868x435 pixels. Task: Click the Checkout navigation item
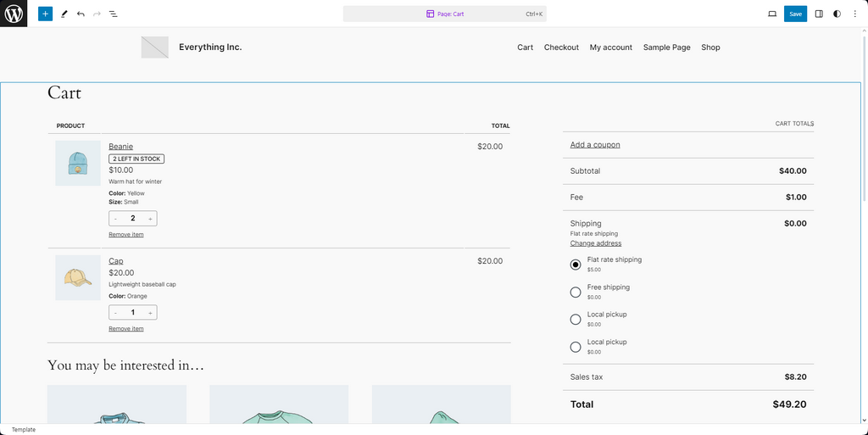[561, 47]
